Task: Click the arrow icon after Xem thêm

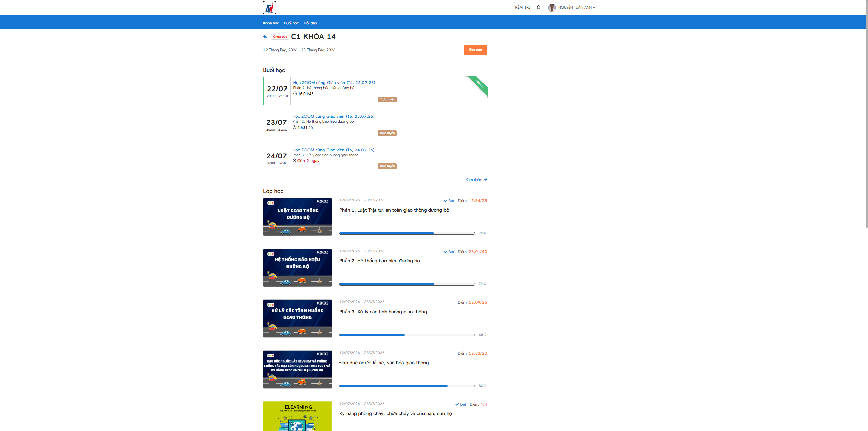Action: point(486,179)
